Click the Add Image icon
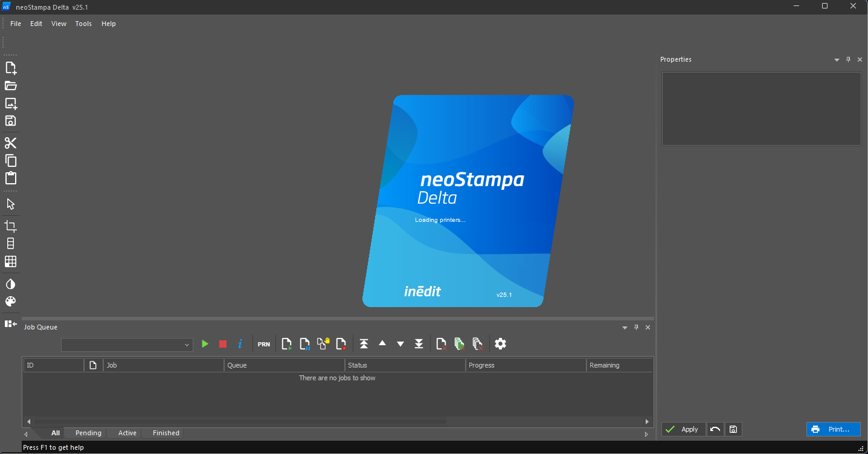868x454 pixels. (x=10, y=103)
